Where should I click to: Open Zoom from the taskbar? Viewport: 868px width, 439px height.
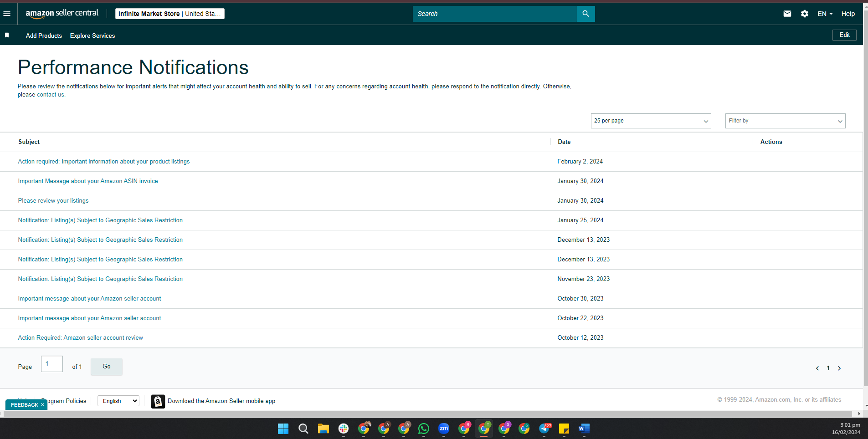point(444,429)
